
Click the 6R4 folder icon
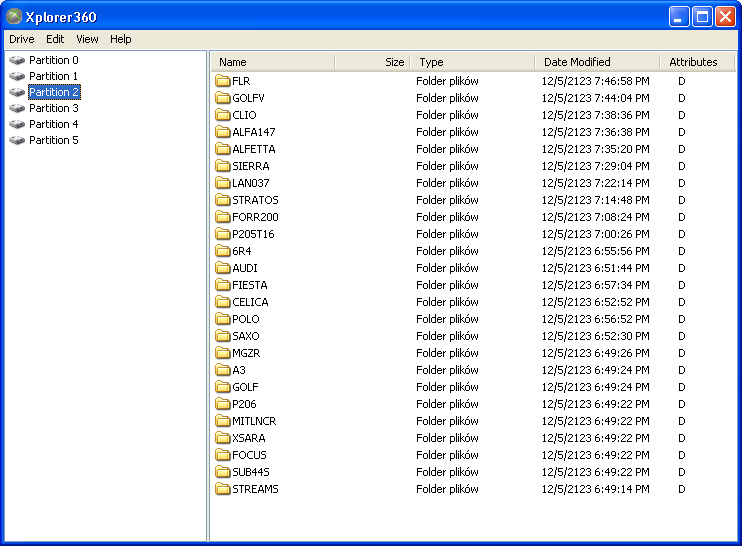(x=222, y=251)
